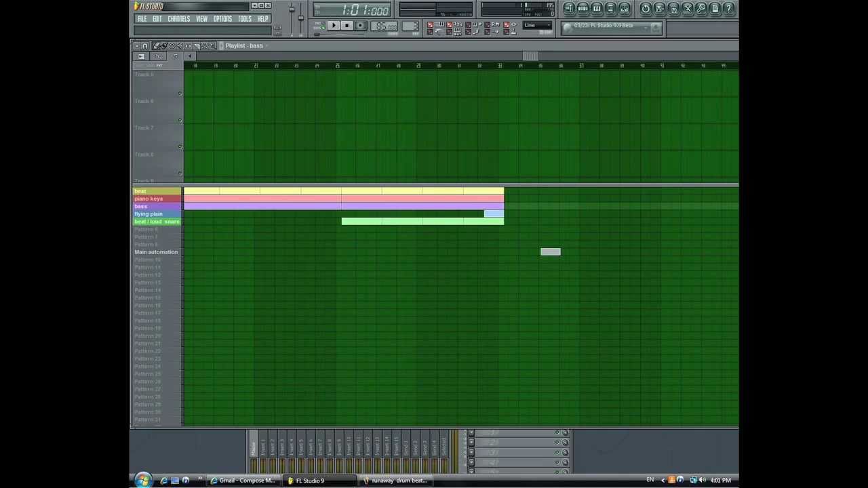Toggle recording countdown option
Screen dimensions: 868x488
point(453,24)
